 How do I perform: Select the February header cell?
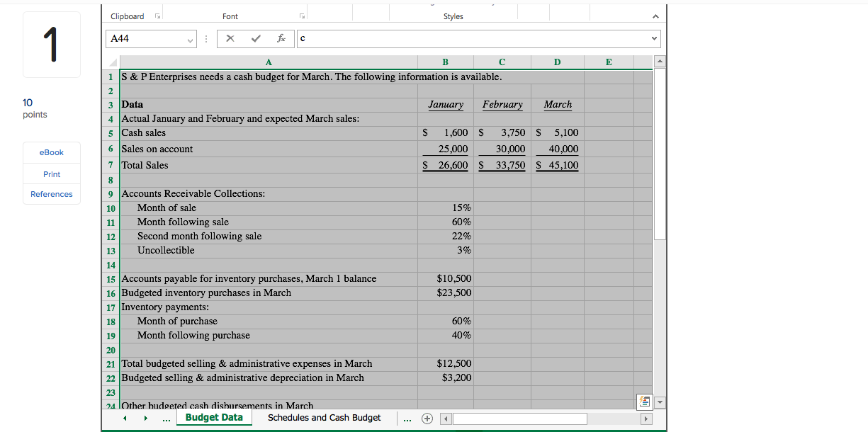pyautogui.click(x=502, y=104)
